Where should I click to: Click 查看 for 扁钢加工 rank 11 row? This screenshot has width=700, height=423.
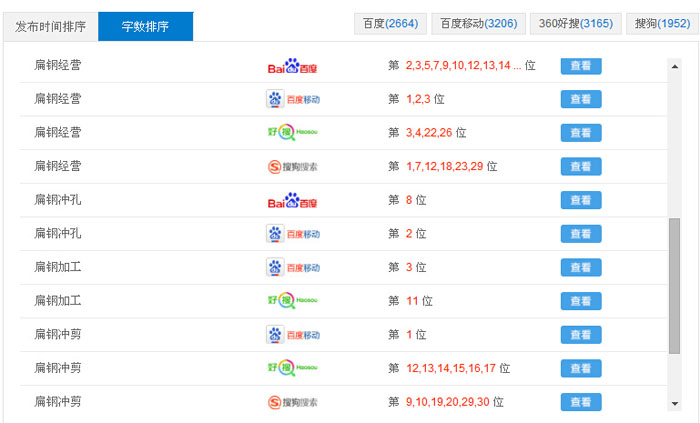click(581, 301)
